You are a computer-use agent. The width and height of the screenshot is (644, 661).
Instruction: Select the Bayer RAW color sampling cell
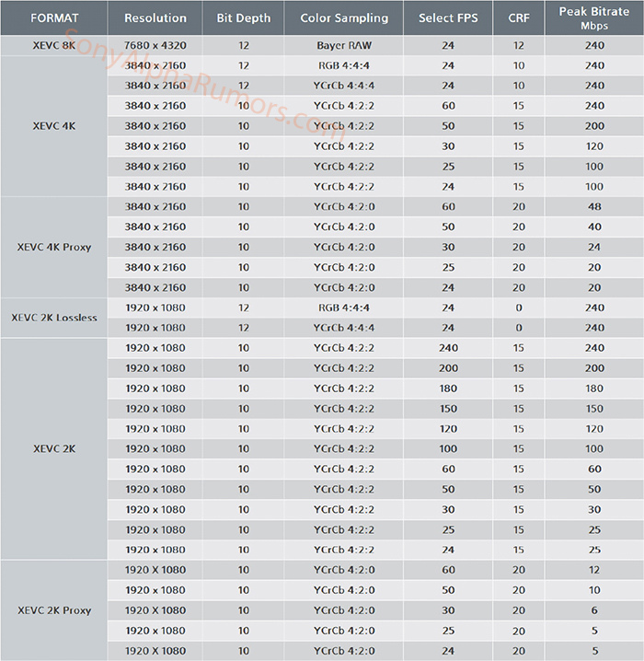click(x=344, y=45)
